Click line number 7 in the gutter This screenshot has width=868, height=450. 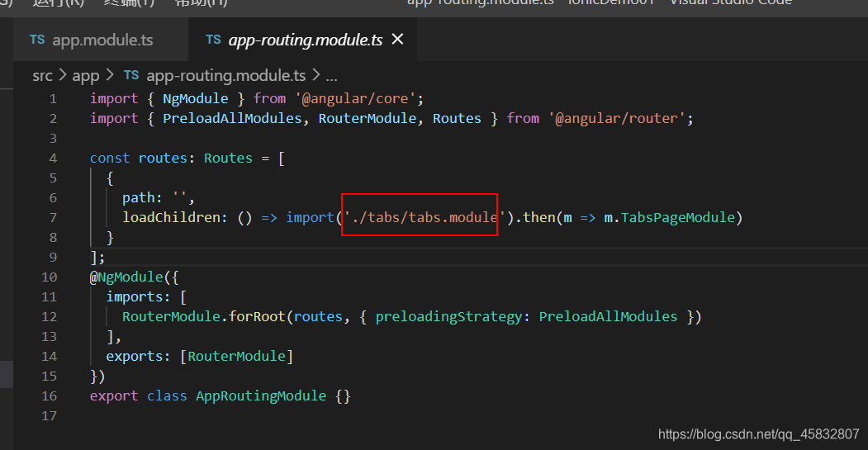tap(53, 217)
